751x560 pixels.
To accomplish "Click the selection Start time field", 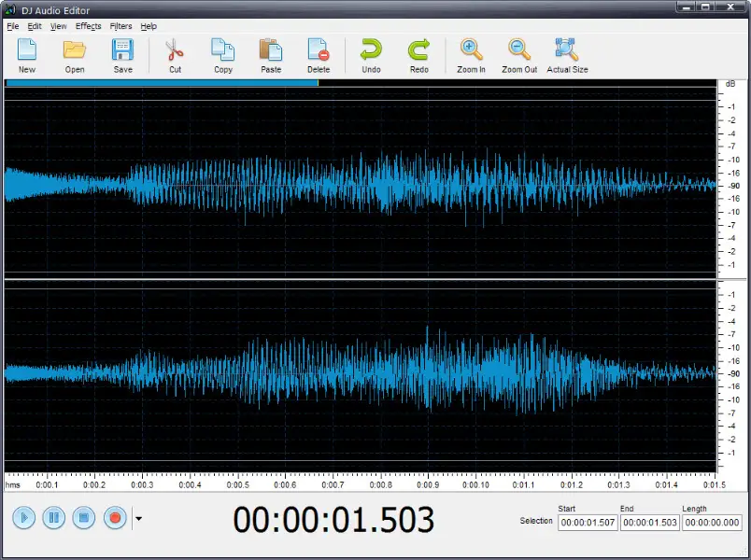I will point(588,522).
